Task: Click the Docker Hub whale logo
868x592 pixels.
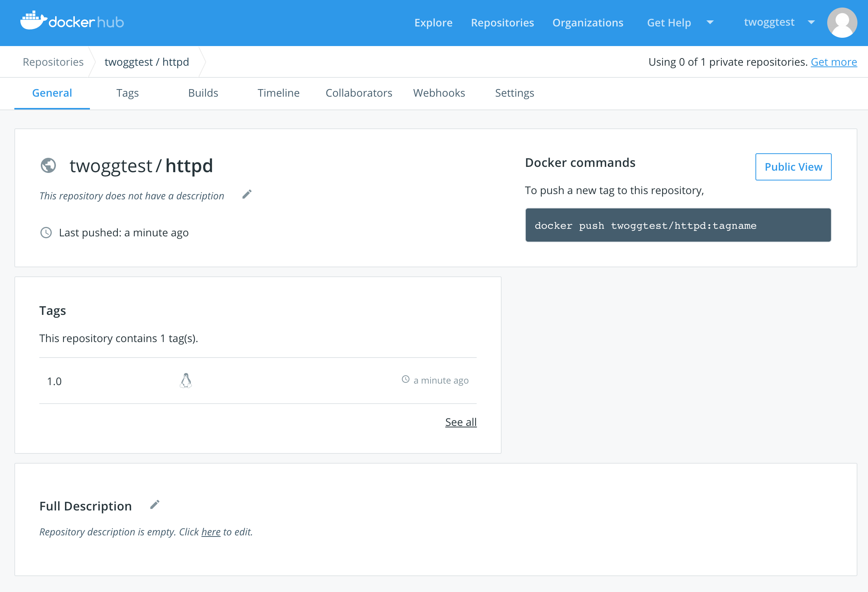Action: click(33, 21)
